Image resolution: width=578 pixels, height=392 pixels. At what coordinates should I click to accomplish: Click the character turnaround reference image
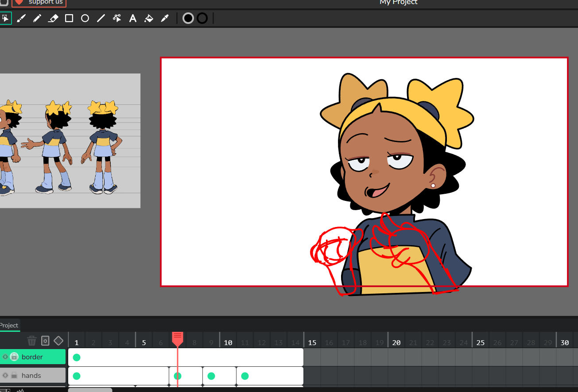(x=70, y=141)
